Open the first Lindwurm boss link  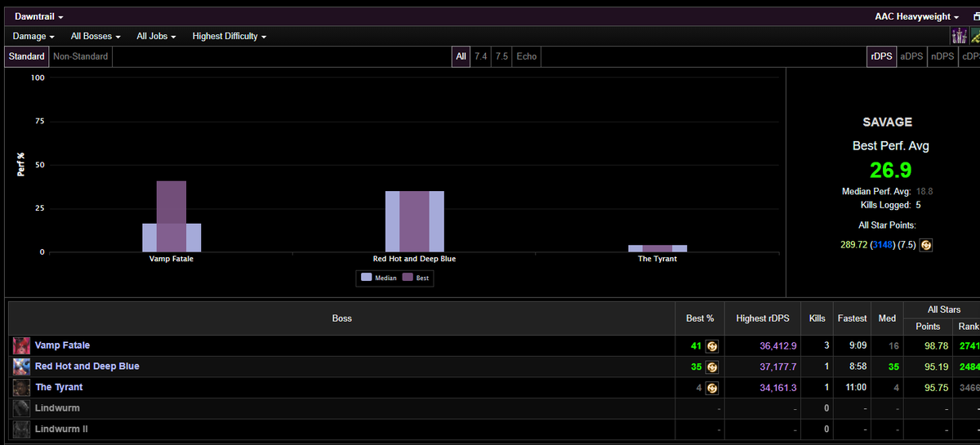pos(57,407)
